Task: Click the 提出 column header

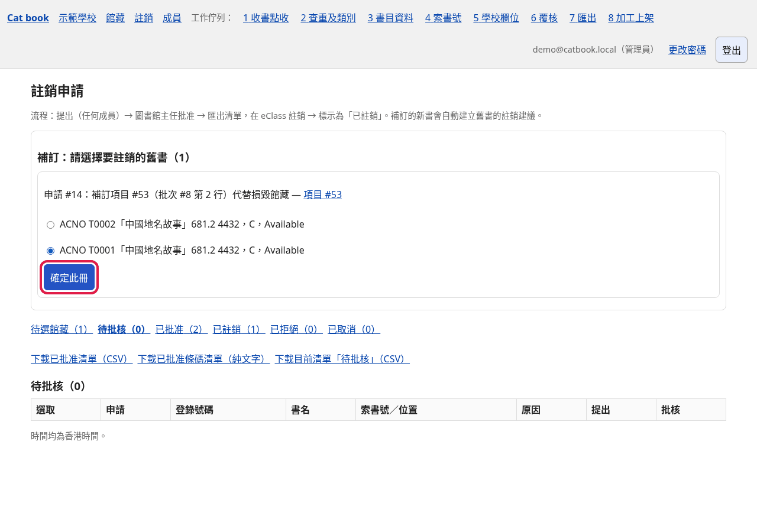Action: point(621,410)
